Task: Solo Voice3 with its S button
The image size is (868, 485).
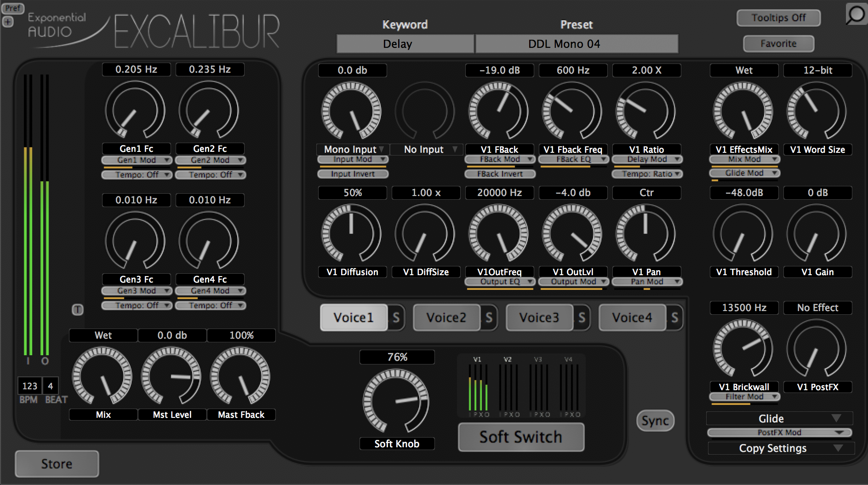Action: 582,318
